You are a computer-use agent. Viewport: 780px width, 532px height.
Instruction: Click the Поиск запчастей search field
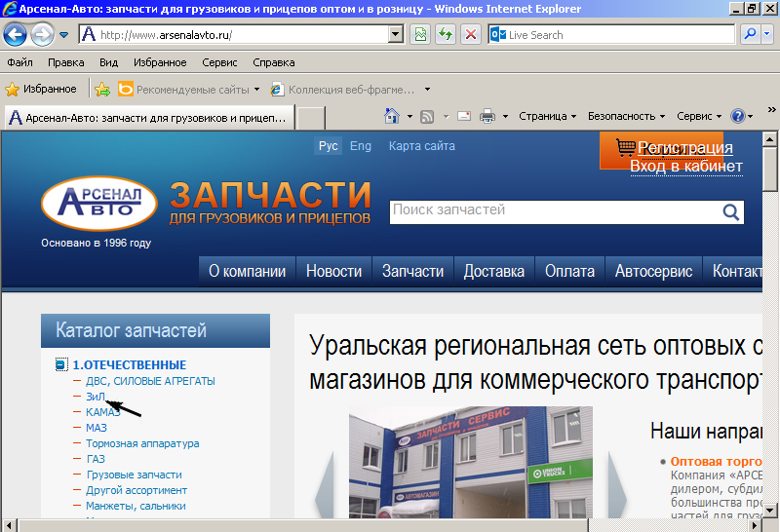pos(555,212)
